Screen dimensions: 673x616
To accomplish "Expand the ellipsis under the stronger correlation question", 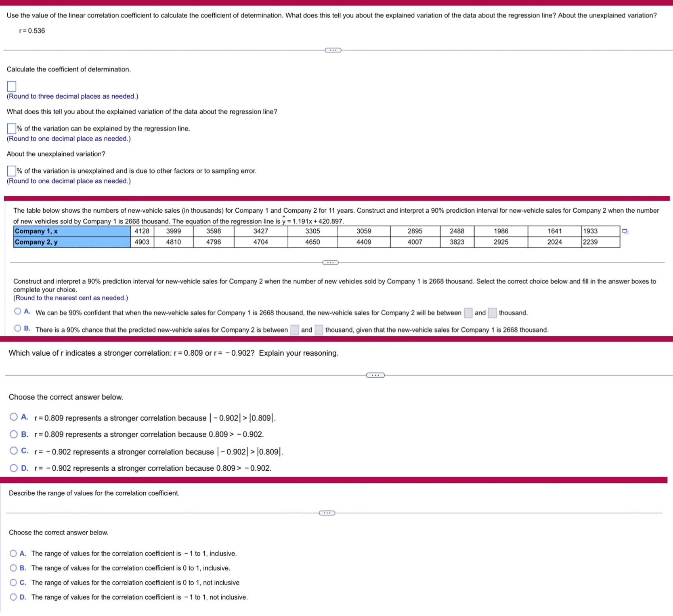I will pyautogui.click(x=375, y=375).
